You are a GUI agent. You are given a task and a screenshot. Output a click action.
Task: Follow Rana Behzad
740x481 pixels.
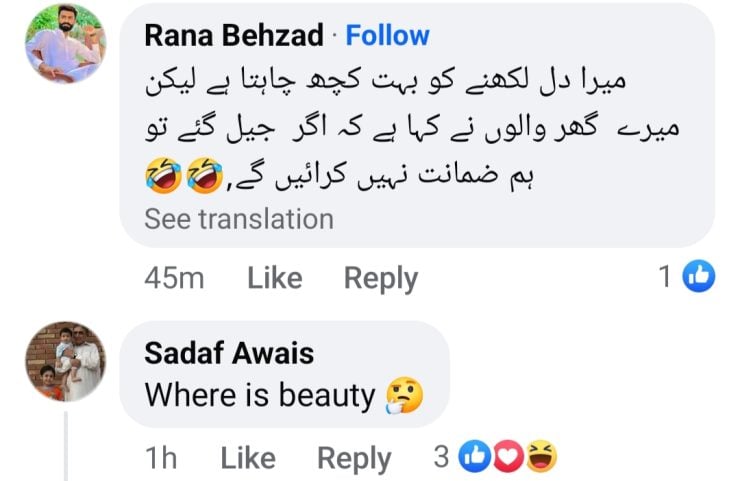pos(388,36)
